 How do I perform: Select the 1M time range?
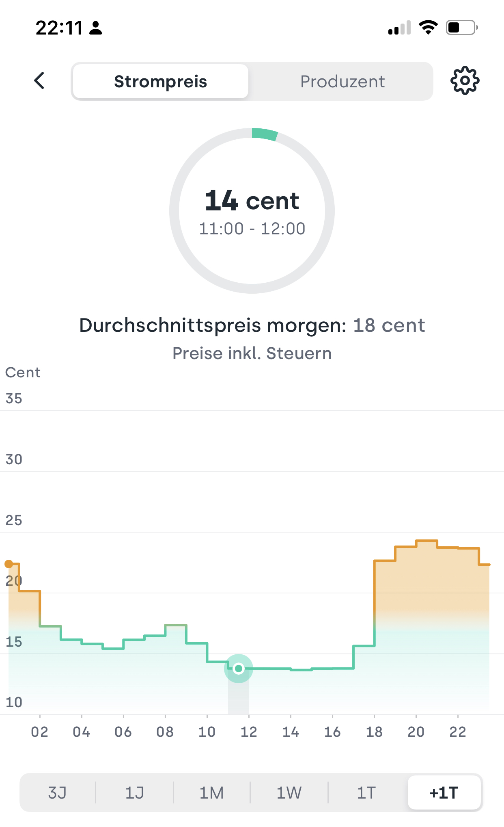pyautogui.click(x=211, y=792)
